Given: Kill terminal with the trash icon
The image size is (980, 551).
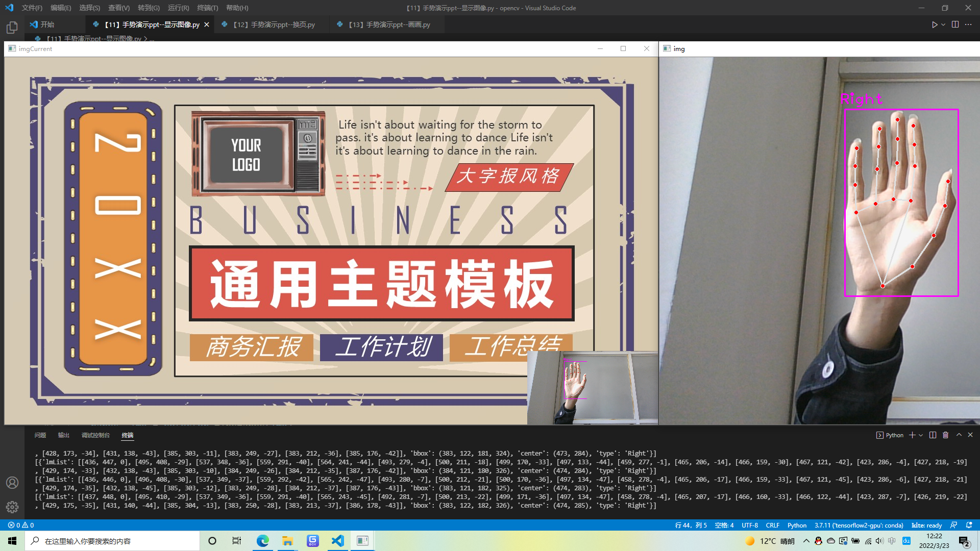Looking at the screenshot, I should 945,435.
